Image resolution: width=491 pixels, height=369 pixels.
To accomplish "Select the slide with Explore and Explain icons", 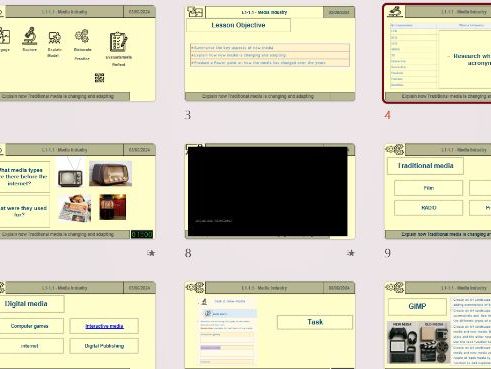I will [78, 53].
